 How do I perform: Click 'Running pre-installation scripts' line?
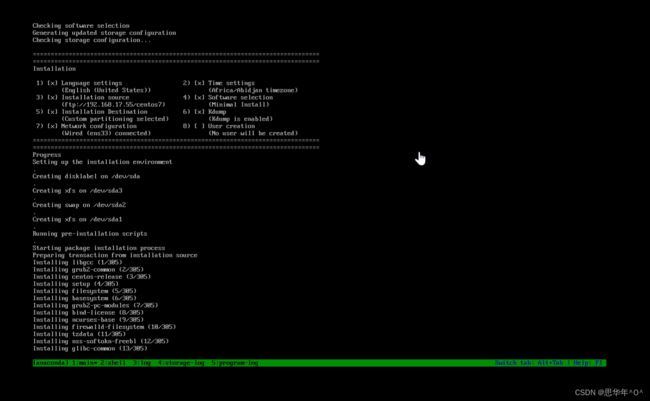coord(90,233)
